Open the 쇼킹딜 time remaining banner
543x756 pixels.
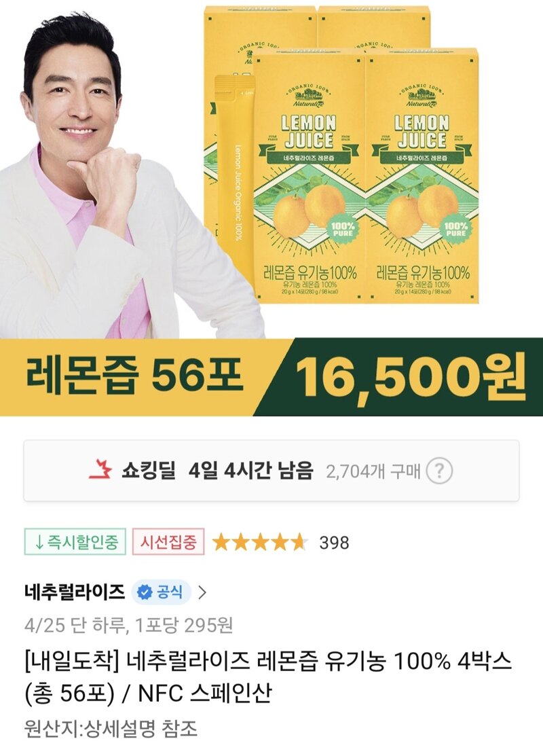pyautogui.click(x=271, y=471)
